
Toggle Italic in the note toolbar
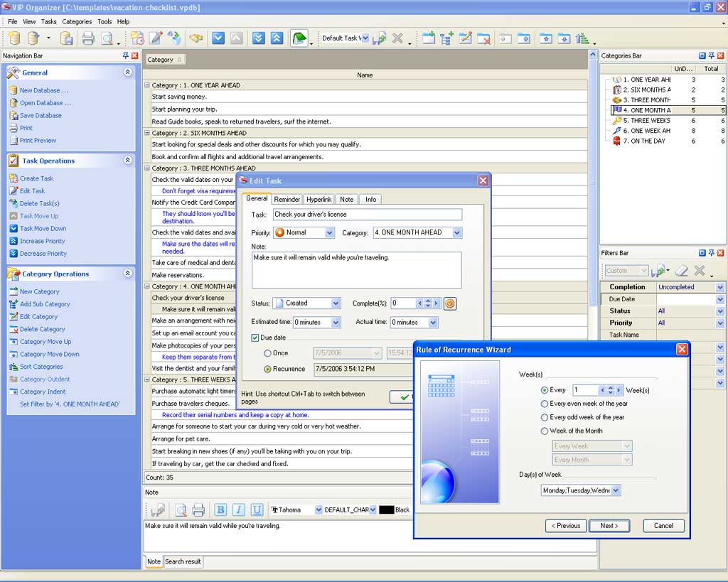coord(239,510)
